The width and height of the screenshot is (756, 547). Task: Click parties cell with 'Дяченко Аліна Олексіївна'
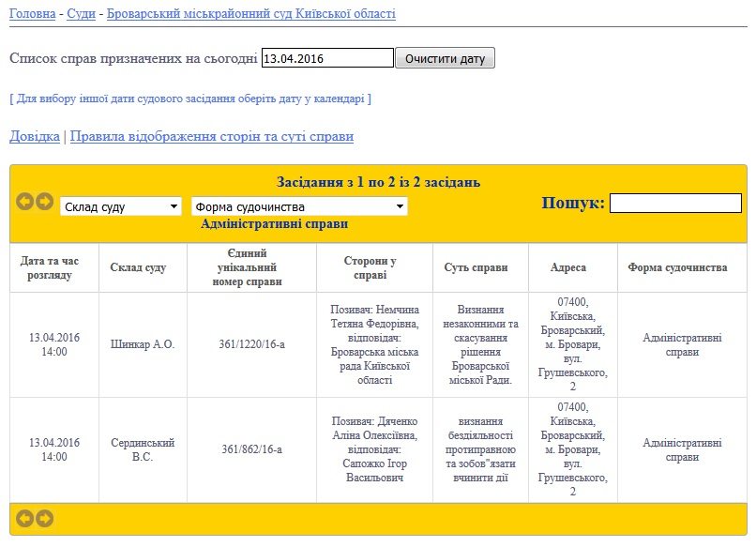click(374, 449)
